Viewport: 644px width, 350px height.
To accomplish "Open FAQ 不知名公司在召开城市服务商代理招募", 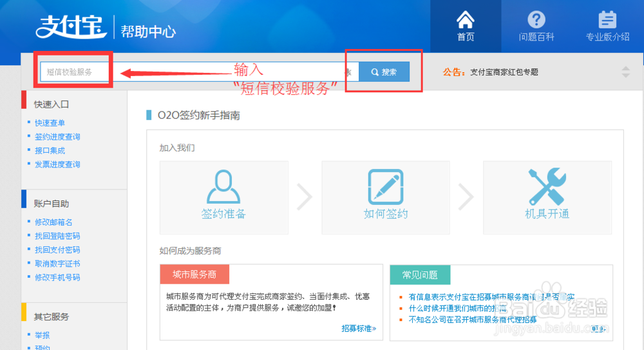I will click(x=472, y=320).
